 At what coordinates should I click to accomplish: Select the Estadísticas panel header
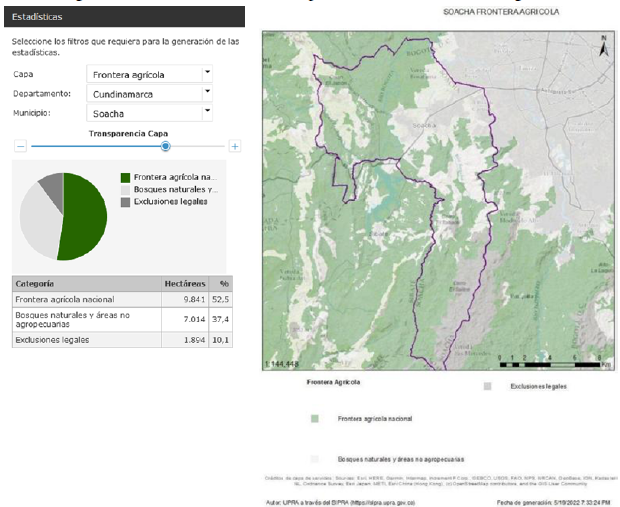(x=124, y=16)
